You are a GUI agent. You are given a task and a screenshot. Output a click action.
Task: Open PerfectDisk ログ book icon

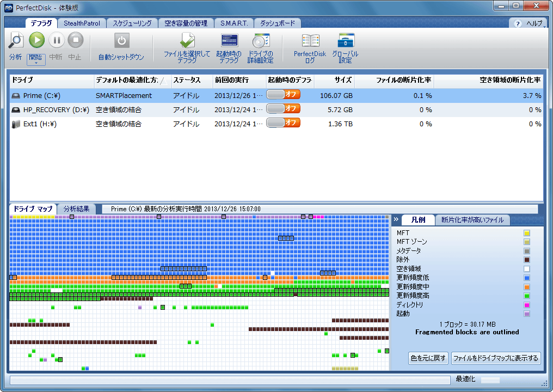(310, 40)
